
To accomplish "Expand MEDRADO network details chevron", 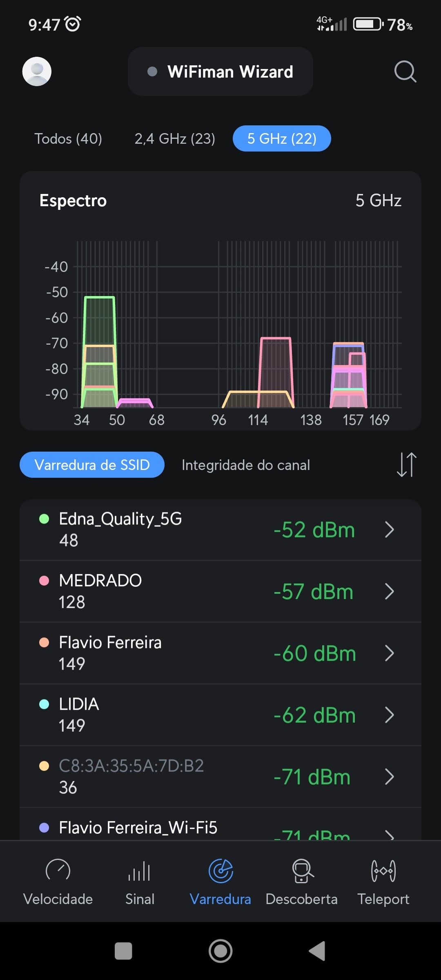I will click(389, 591).
